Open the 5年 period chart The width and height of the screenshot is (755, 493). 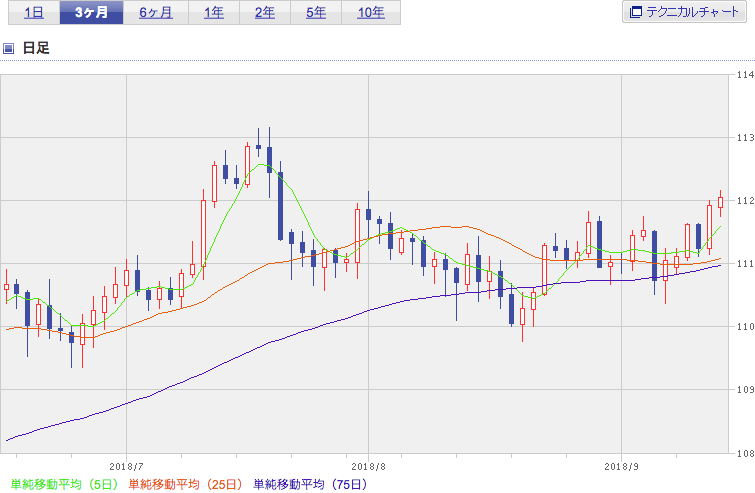[x=316, y=13]
